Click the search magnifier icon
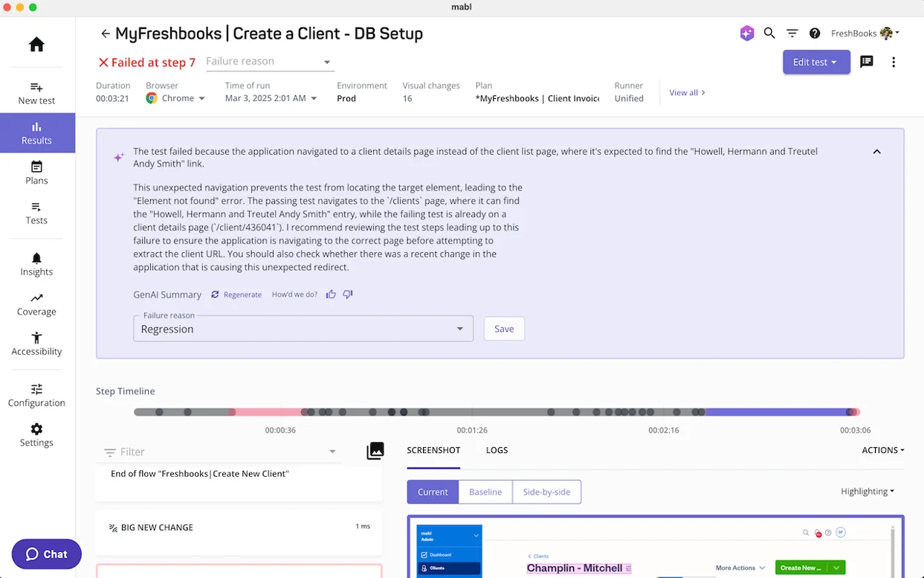Viewport: 924px width, 578px height. tap(769, 33)
